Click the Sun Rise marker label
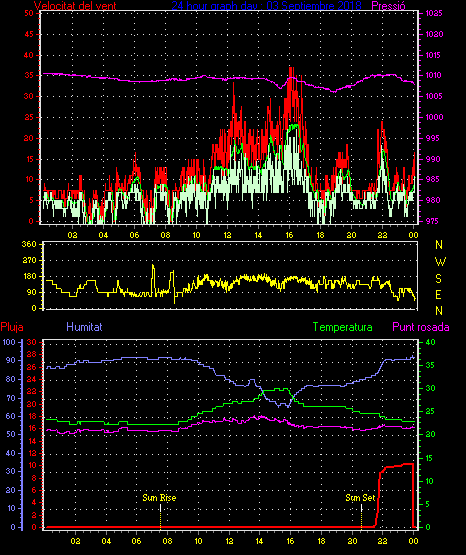Screen dimensions: 466x555 pos(159,498)
